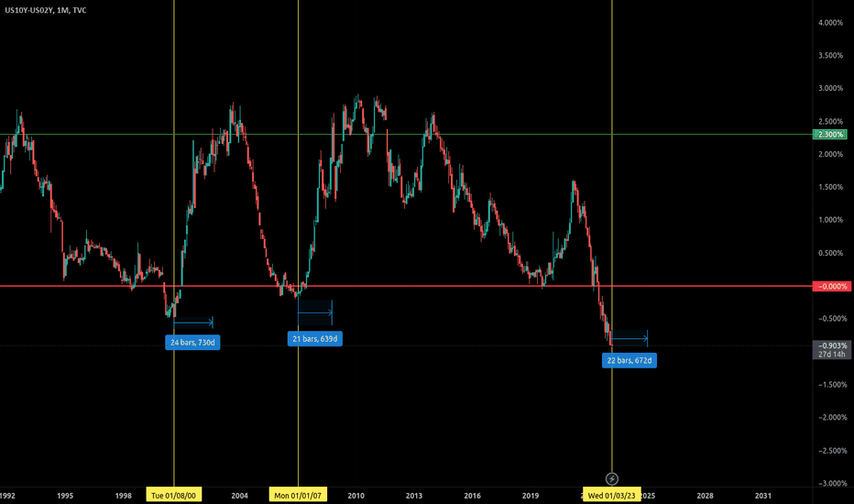This screenshot has height=504, width=854.
Task: Click the 'Tue 01/08/00' date marker
Action: pos(174,495)
